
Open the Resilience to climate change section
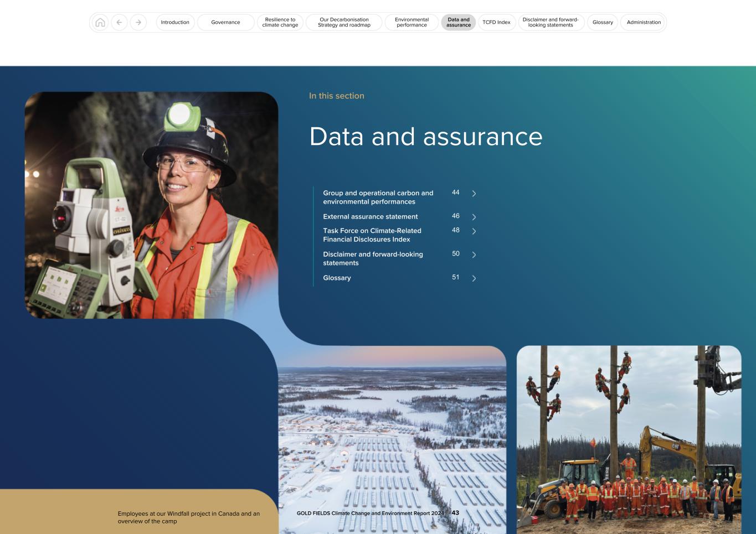tap(280, 22)
